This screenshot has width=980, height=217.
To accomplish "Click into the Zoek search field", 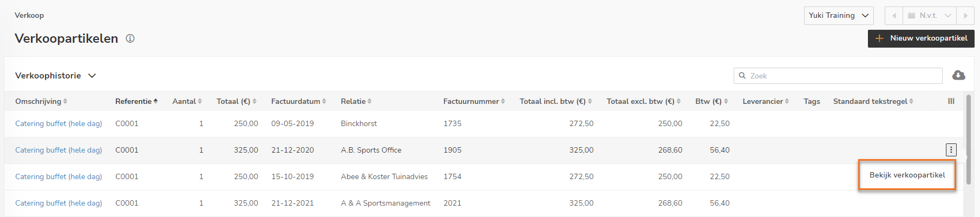I will [838, 76].
